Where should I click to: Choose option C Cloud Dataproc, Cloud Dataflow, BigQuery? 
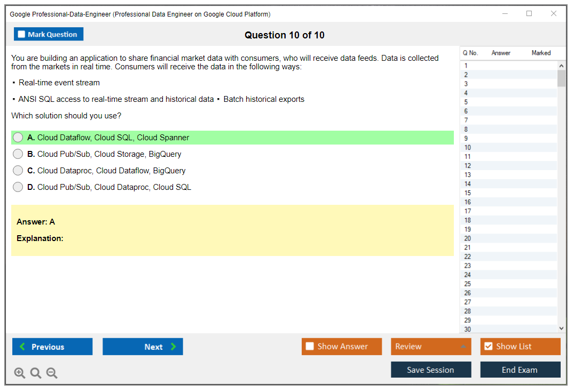tap(18, 171)
